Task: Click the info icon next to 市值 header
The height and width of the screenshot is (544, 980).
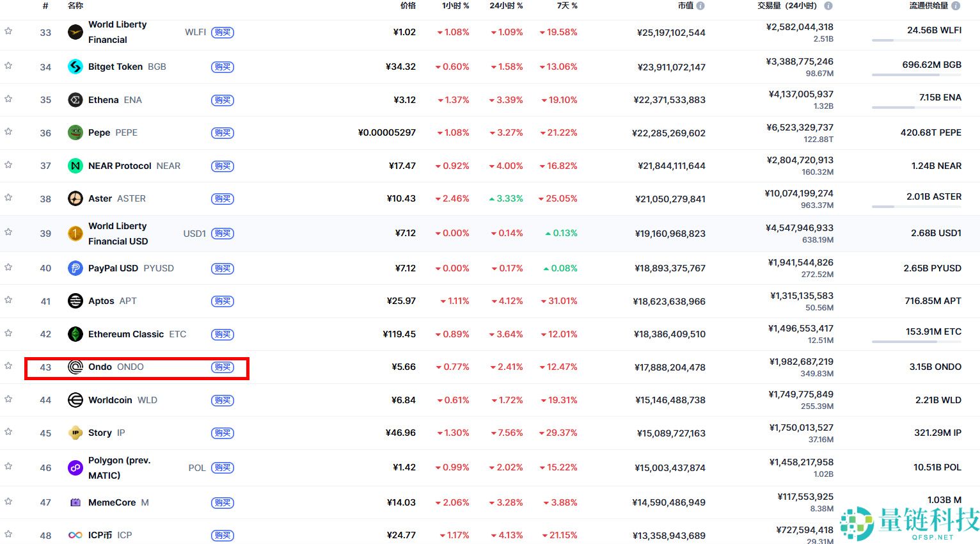Action: tap(700, 6)
